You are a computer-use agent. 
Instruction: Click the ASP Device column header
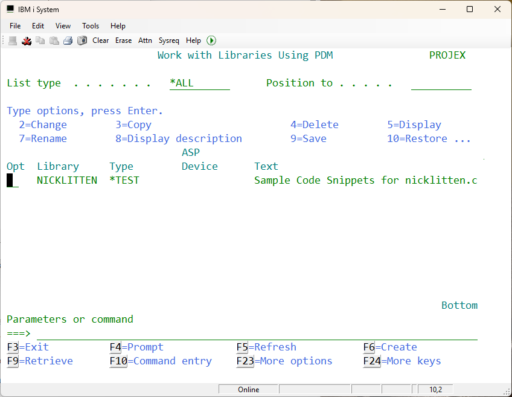[x=200, y=160]
